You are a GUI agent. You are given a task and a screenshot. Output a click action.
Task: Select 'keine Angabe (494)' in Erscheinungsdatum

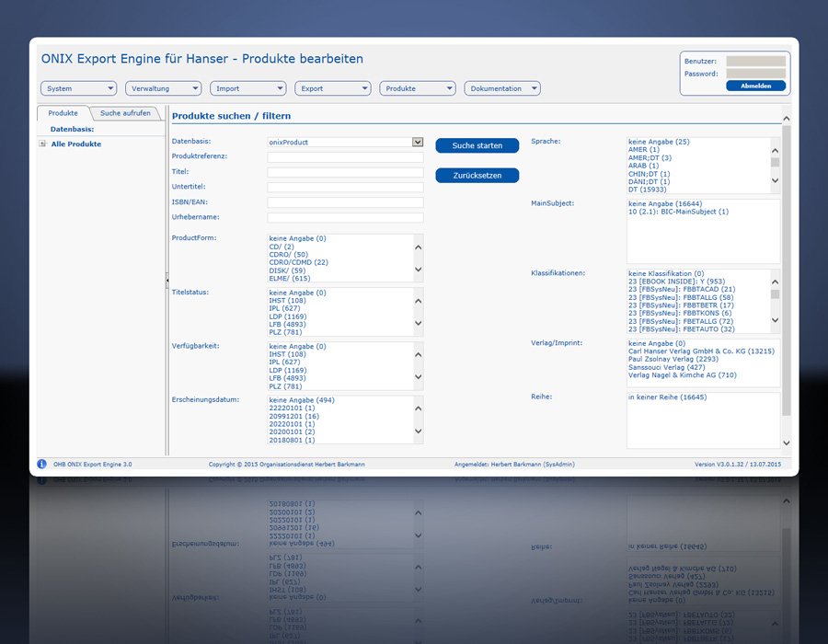(302, 400)
